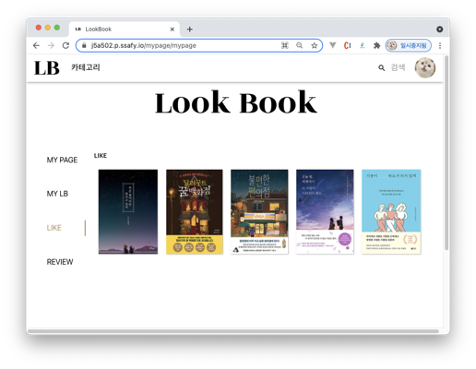The width and height of the screenshot is (476, 369).
Task: Click the Look Book title heading
Action: pyautogui.click(x=236, y=103)
